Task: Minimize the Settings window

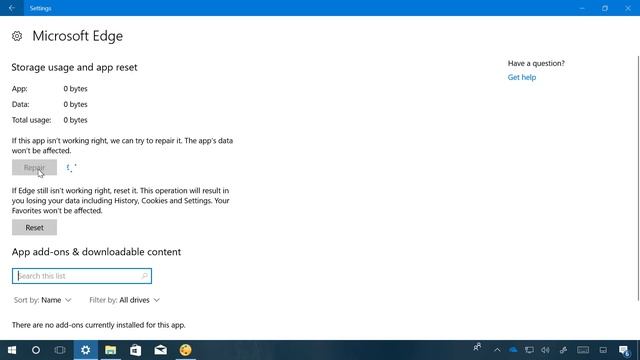Action: [582, 8]
